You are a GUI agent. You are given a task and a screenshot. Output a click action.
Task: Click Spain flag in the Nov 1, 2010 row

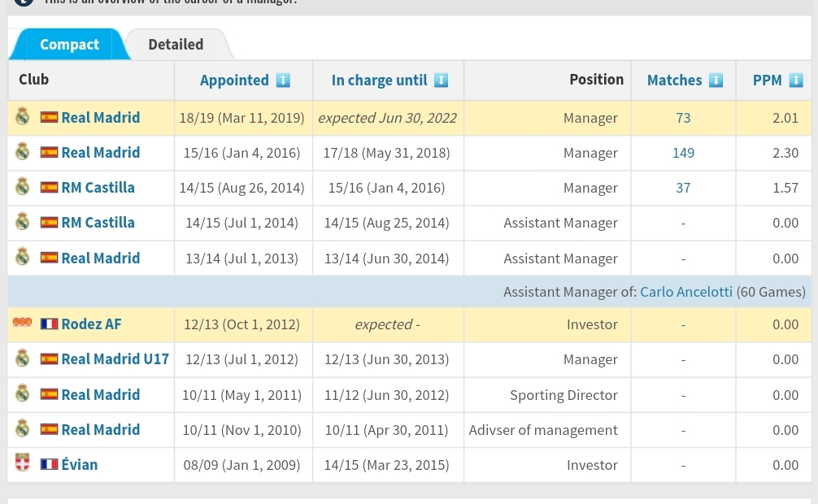coord(49,429)
